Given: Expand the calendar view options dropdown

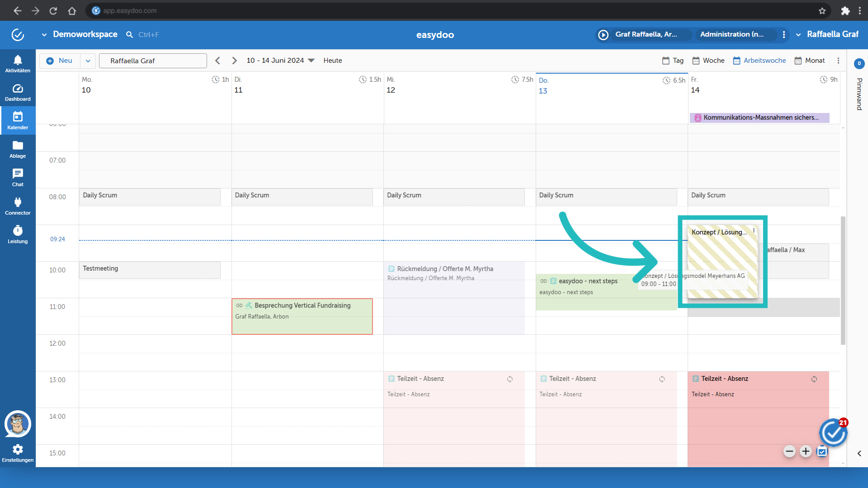Looking at the screenshot, I should 838,60.
